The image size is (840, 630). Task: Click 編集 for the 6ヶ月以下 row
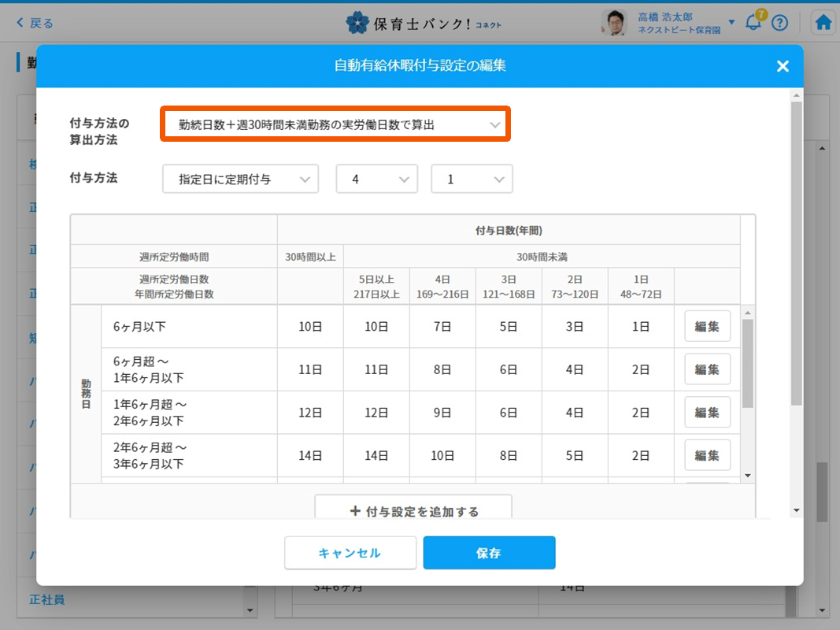[706, 325]
